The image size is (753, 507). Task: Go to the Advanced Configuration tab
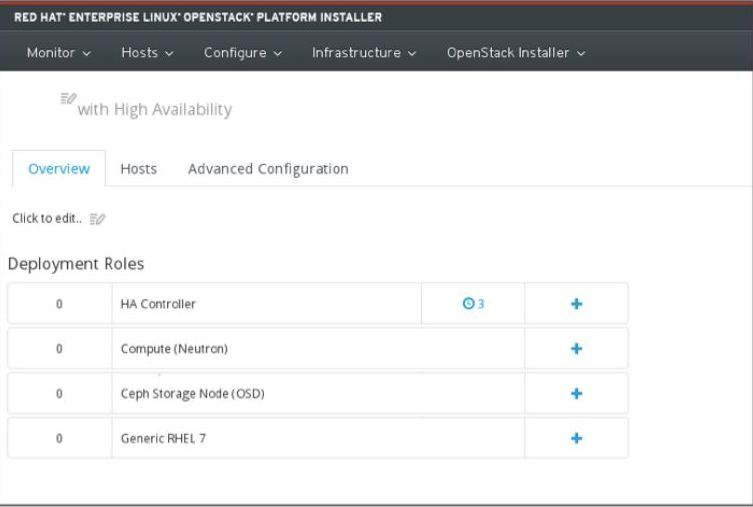click(x=268, y=169)
